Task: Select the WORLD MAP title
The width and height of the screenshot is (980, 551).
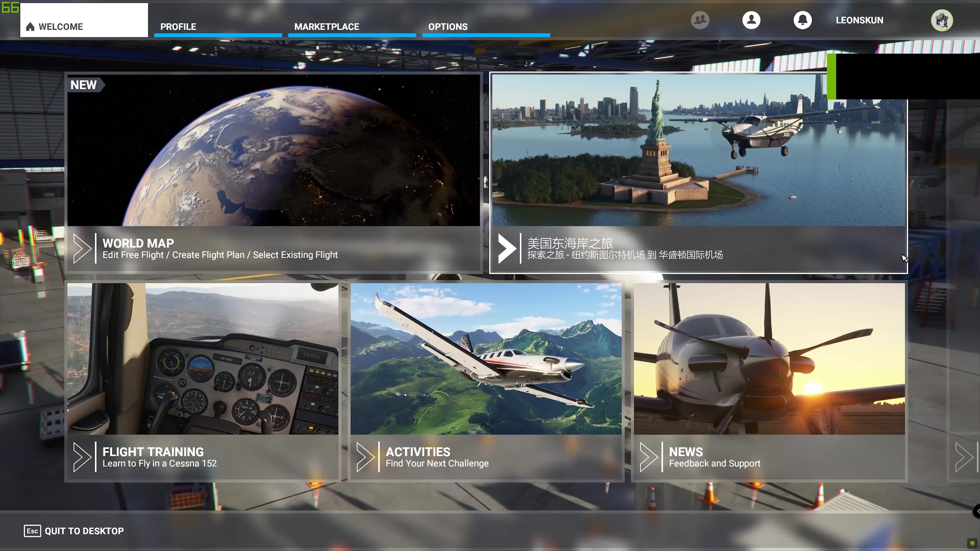Action: pos(138,243)
